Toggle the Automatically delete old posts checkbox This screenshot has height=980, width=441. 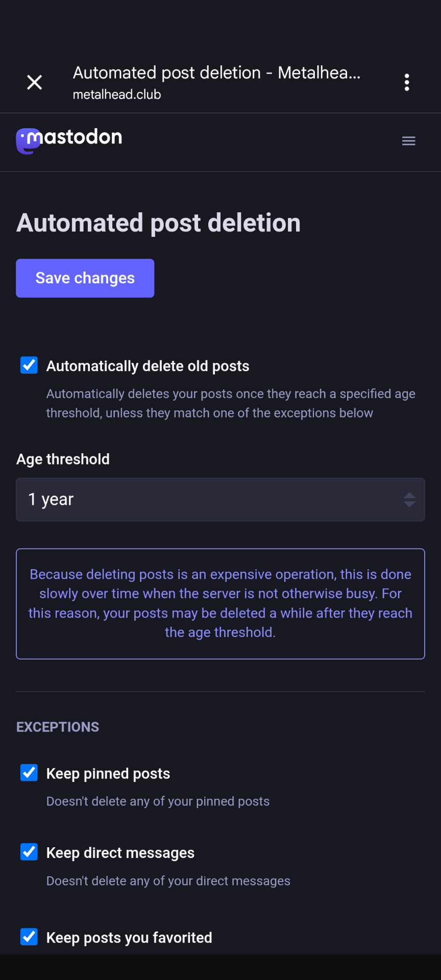pos(29,365)
